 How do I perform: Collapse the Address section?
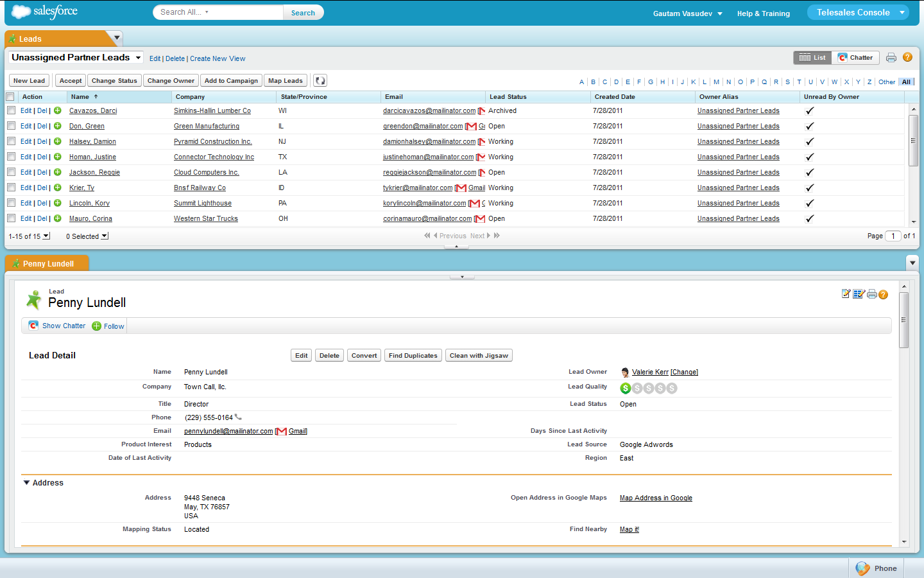[27, 483]
